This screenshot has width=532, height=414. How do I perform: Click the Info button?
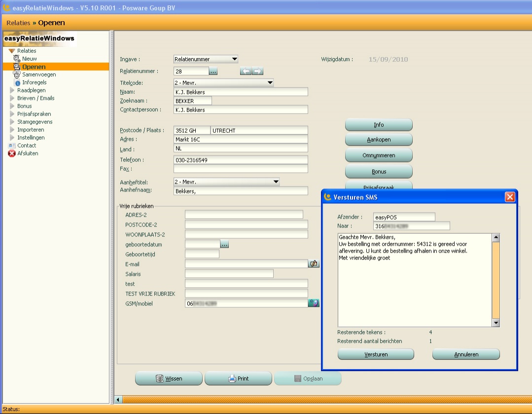coord(379,125)
